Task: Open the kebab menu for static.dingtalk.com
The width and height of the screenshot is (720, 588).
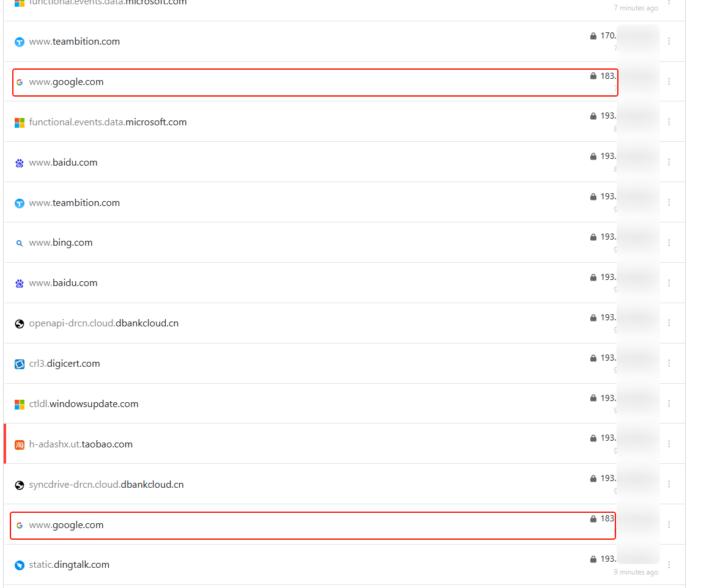Action: click(669, 565)
